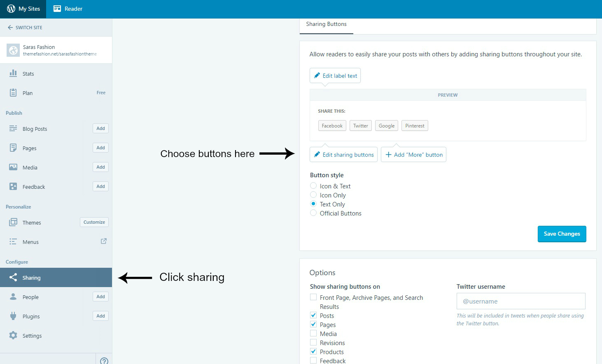Open Settings via the gear icon

click(x=13, y=335)
